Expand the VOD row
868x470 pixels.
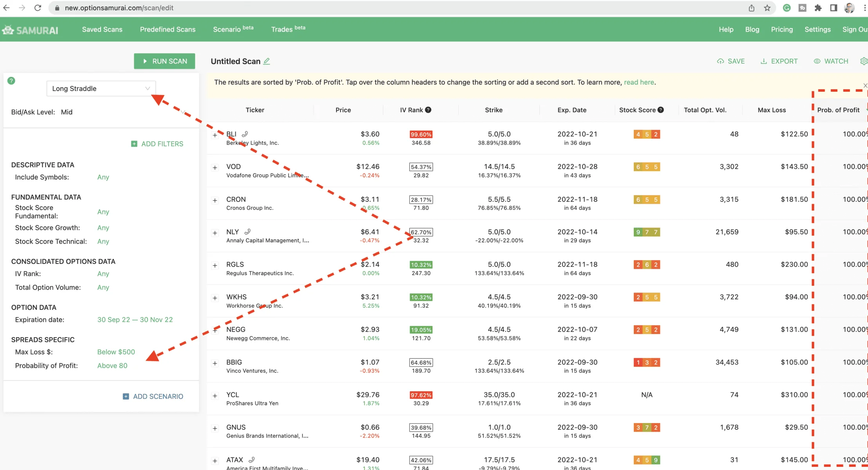click(215, 168)
